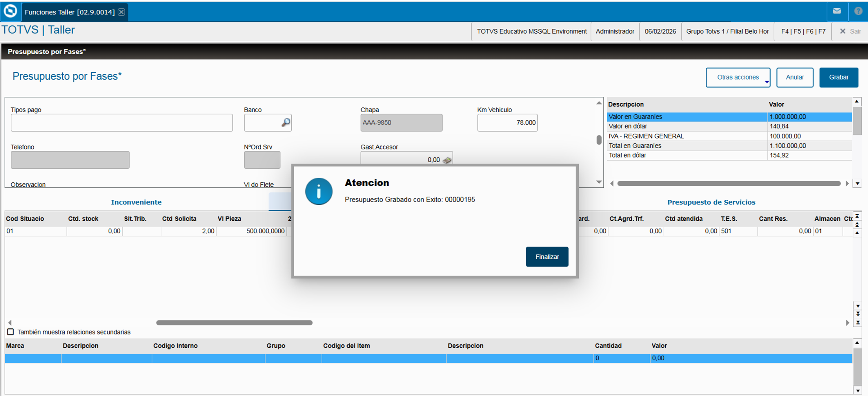The height and width of the screenshot is (396, 868).
Task: Jump to last row in grid
Action: [858, 323]
